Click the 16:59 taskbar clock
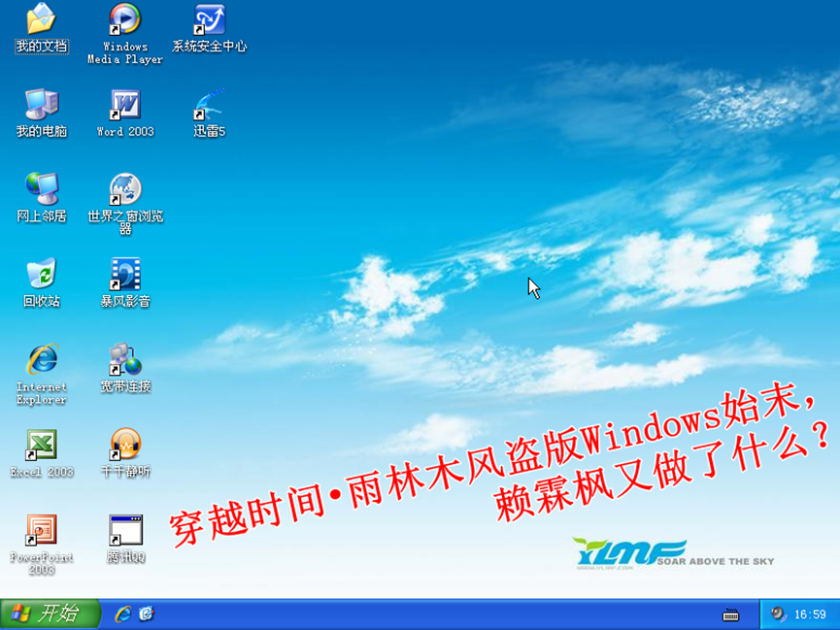 (810, 614)
